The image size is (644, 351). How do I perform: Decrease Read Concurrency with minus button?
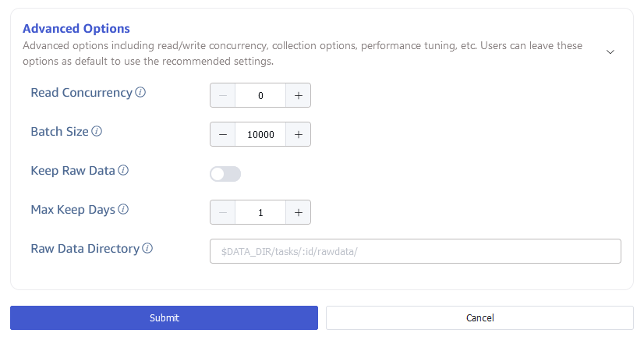click(223, 95)
